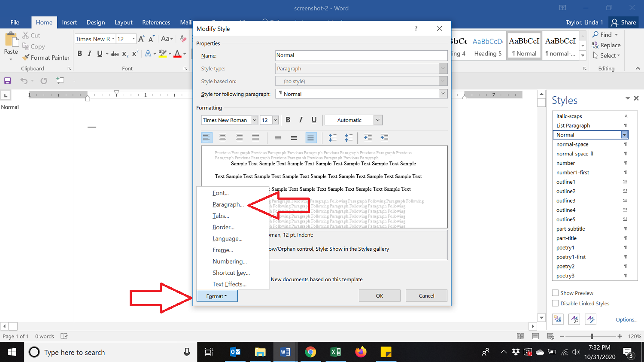Screen dimensions: 644x362
Task: Click the Bold button in Modify Style dialog
Action: 288,120
